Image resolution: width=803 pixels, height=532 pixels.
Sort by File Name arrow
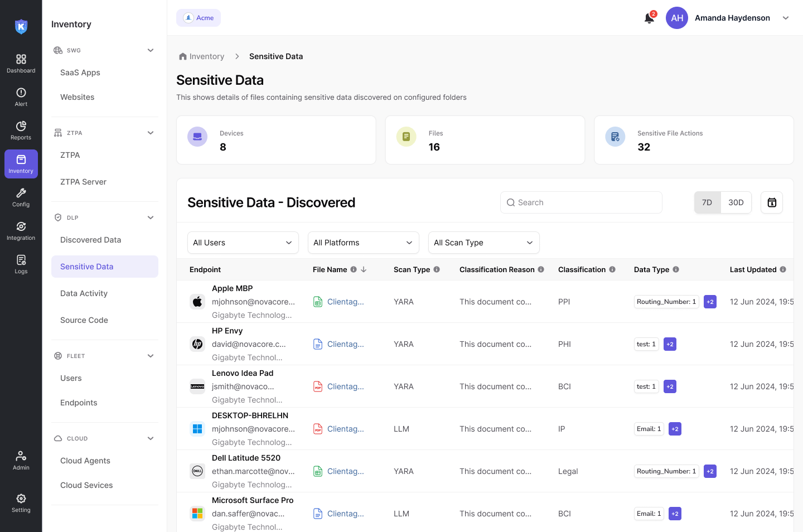[364, 269]
